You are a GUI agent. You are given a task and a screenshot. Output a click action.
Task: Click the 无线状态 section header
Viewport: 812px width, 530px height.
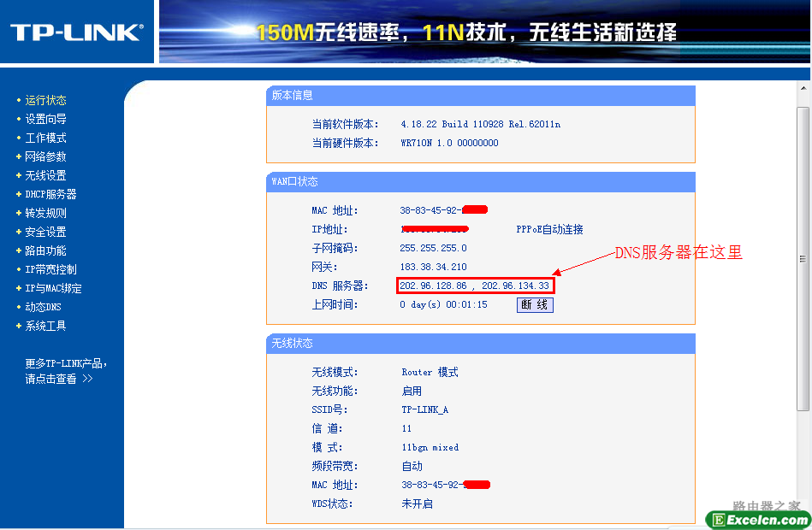pyautogui.click(x=481, y=343)
